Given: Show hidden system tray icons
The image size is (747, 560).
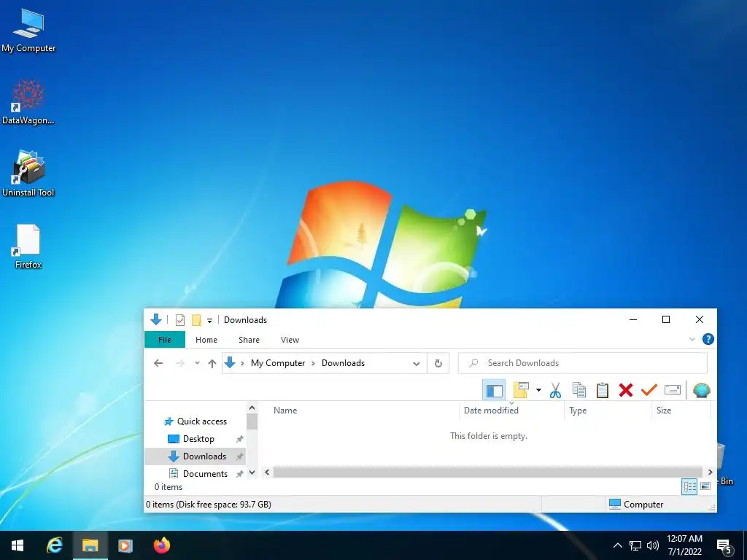Looking at the screenshot, I should coord(617,545).
